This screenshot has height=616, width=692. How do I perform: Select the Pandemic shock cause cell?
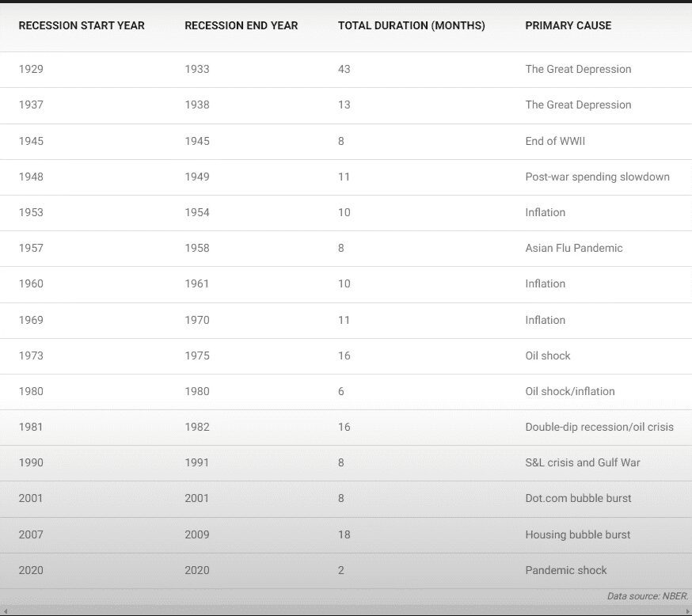point(566,570)
